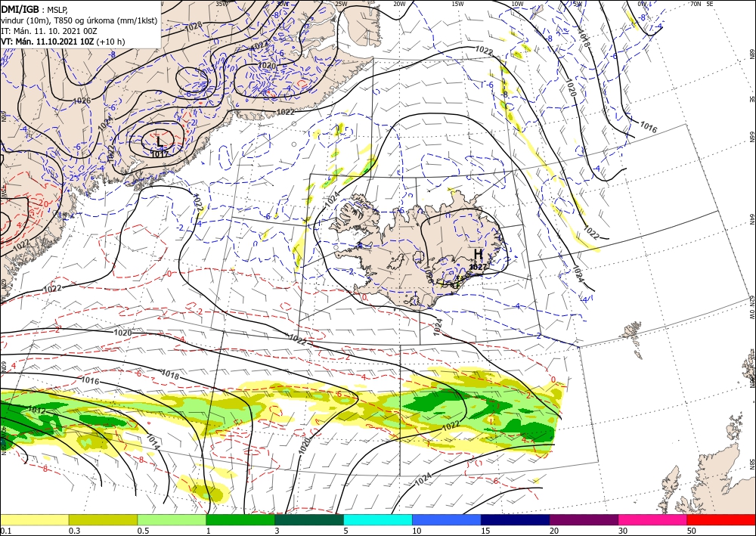Click the '1028' isobar label over Greenland
Viewport: 756px width, 536px height.
coord(194,28)
